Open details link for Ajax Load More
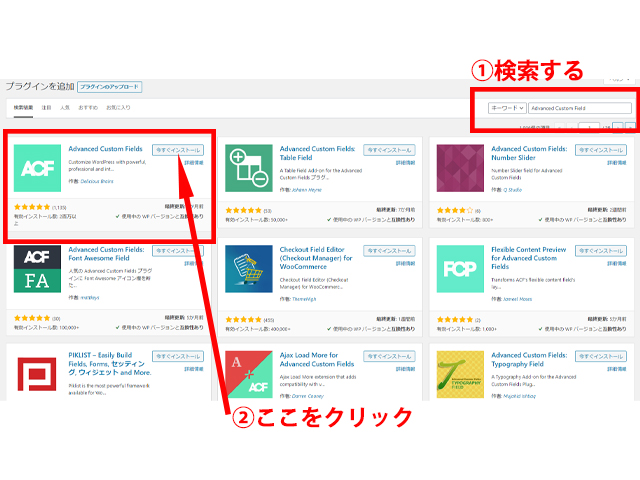This screenshot has width=640, height=480. [405, 369]
